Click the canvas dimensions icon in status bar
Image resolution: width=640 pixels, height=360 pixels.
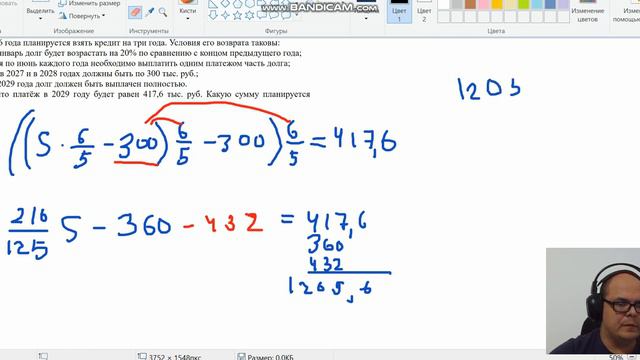pos(142,356)
